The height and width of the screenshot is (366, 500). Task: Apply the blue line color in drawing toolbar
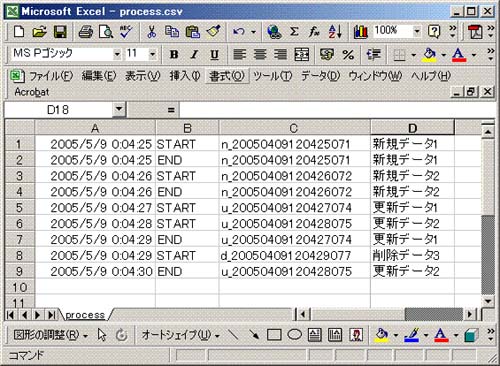pos(411,335)
